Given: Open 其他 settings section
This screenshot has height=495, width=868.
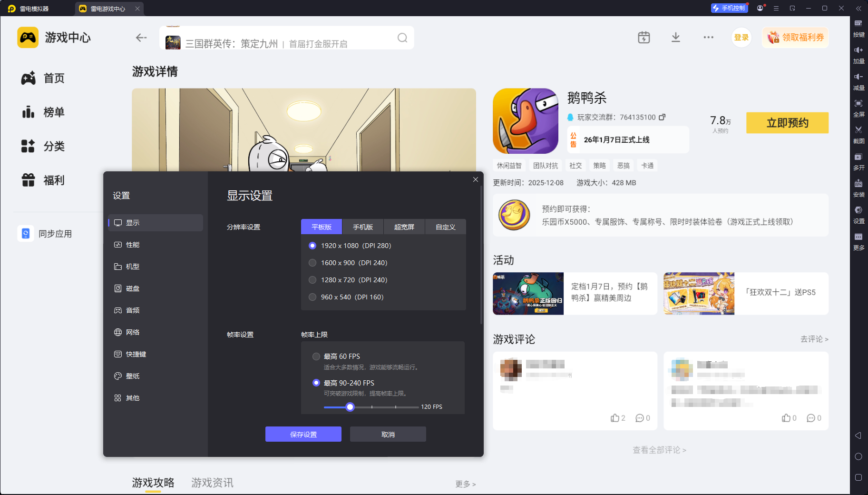Looking at the screenshot, I should click(x=156, y=398).
